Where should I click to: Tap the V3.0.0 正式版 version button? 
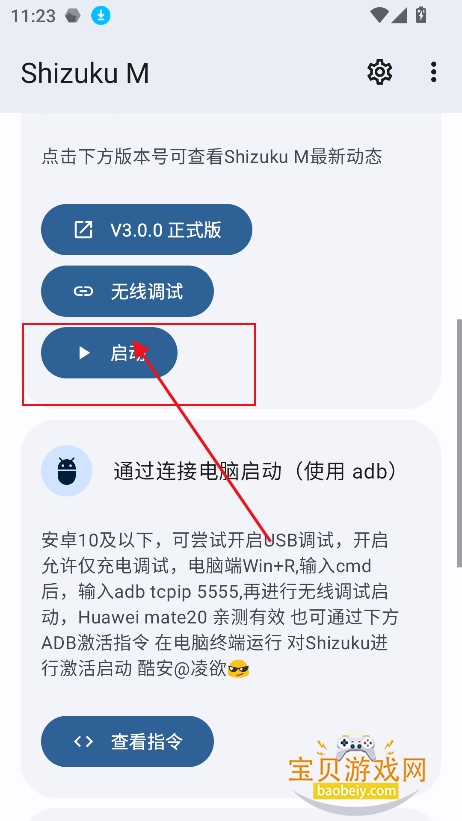point(147,230)
